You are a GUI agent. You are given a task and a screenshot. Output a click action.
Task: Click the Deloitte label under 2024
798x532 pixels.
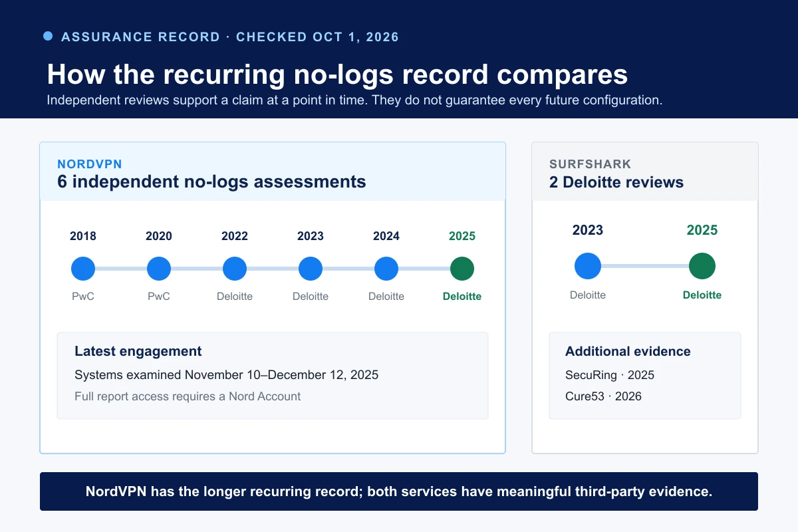click(386, 297)
